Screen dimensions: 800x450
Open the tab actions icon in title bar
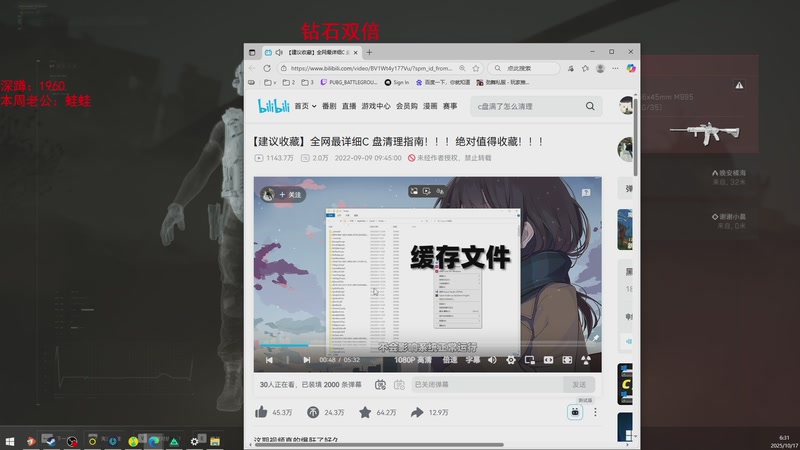(x=252, y=52)
